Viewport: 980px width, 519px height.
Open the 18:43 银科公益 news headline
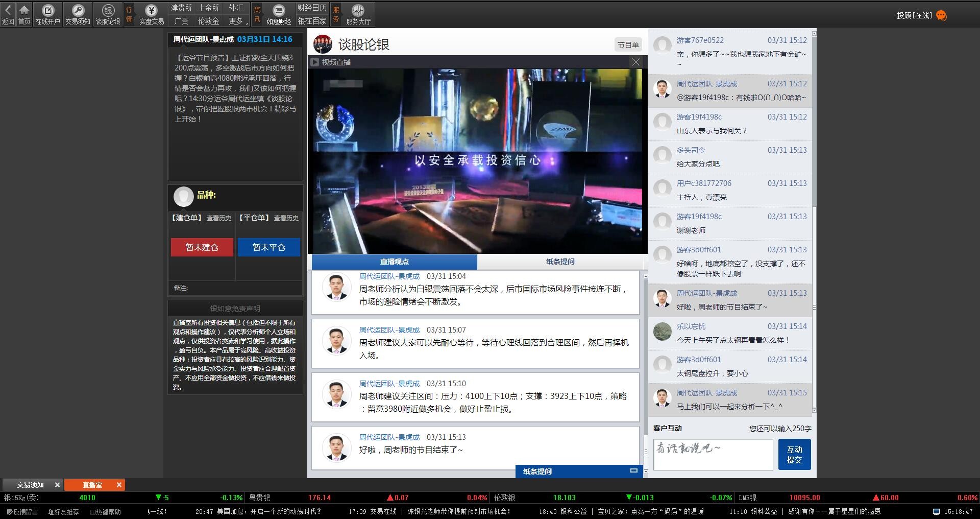tap(621, 511)
